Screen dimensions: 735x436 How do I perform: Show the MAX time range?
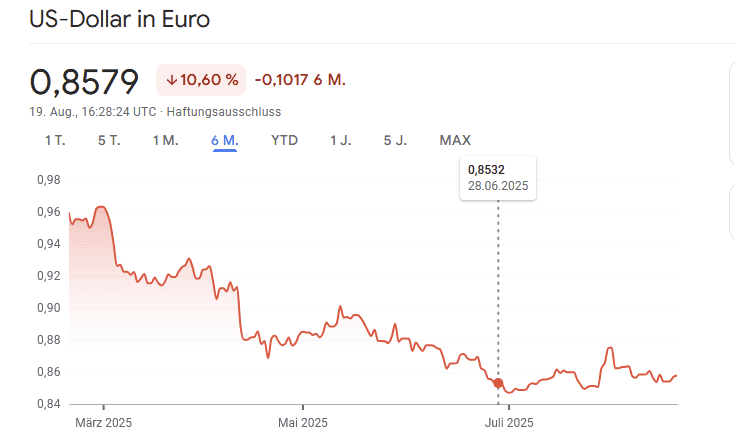tap(455, 140)
